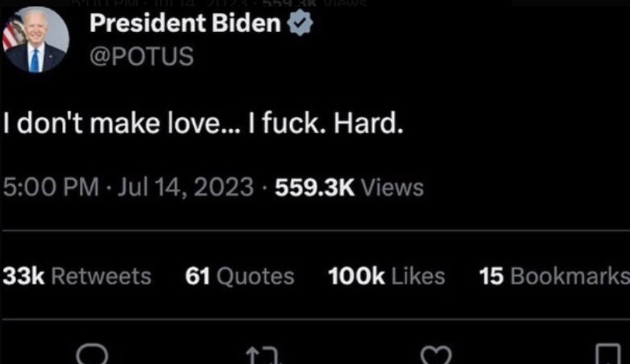Click the reply speech bubble icon

[x=92, y=354]
